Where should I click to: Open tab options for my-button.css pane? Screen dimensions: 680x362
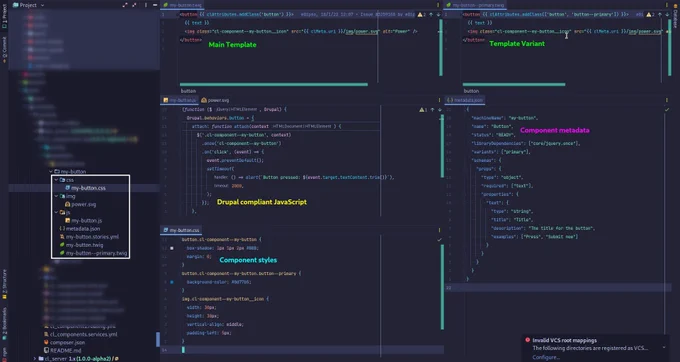(439, 230)
